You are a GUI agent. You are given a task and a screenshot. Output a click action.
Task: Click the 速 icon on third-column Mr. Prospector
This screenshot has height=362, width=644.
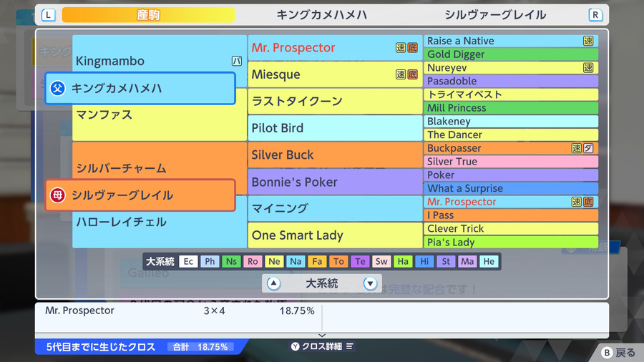pos(577,202)
